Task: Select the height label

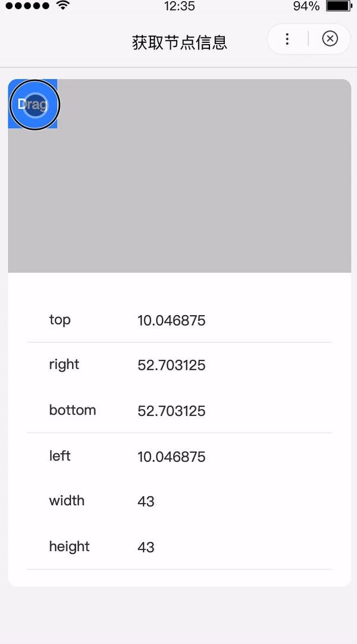Action: 69,547
